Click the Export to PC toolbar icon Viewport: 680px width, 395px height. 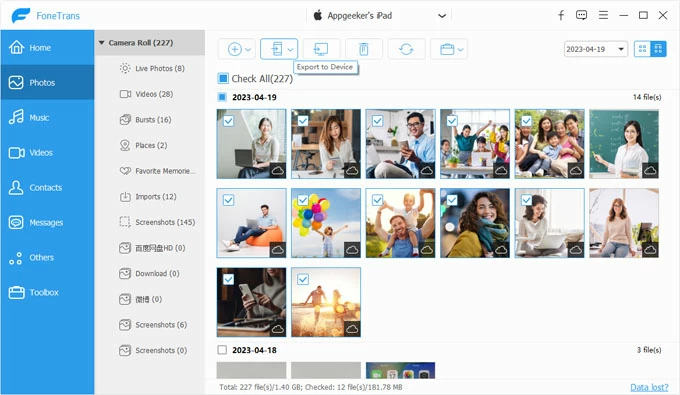coord(321,49)
